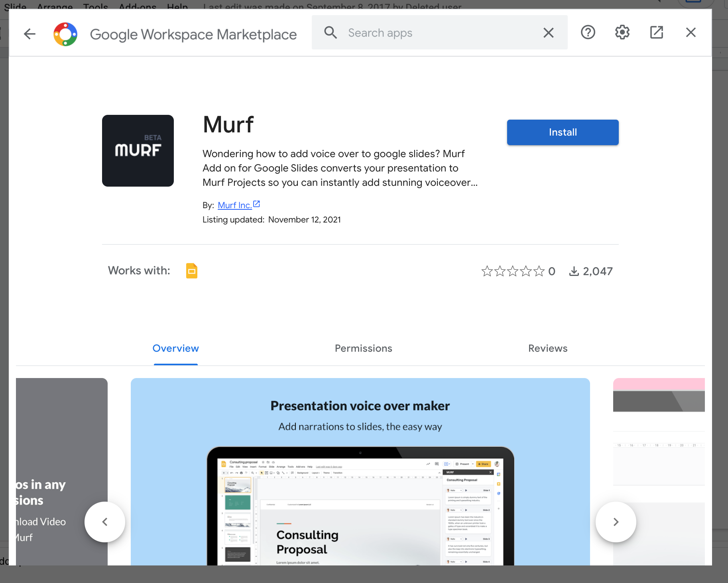Click the 2,047 downloads number

(x=598, y=271)
